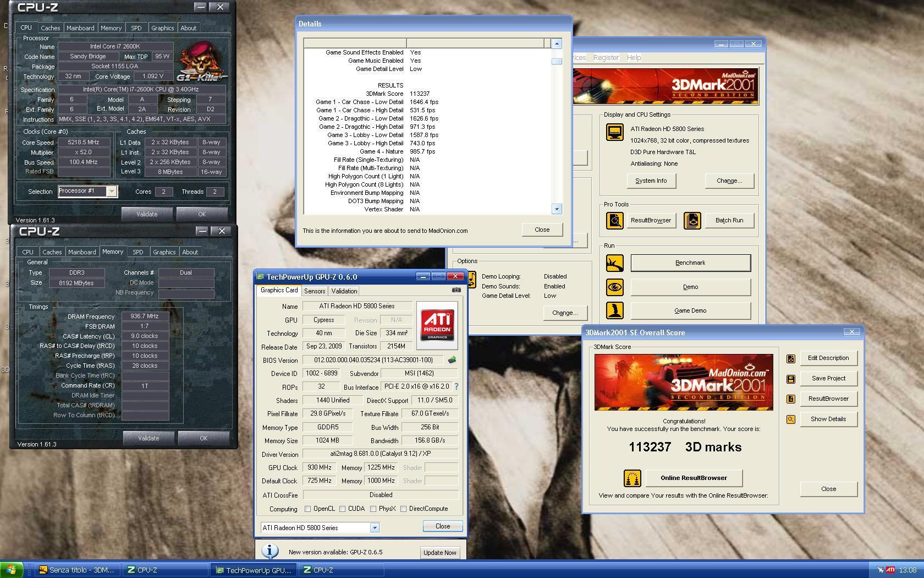Enable the CUDA checkbox
This screenshot has width=924, height=578.
tap(342, 509)
